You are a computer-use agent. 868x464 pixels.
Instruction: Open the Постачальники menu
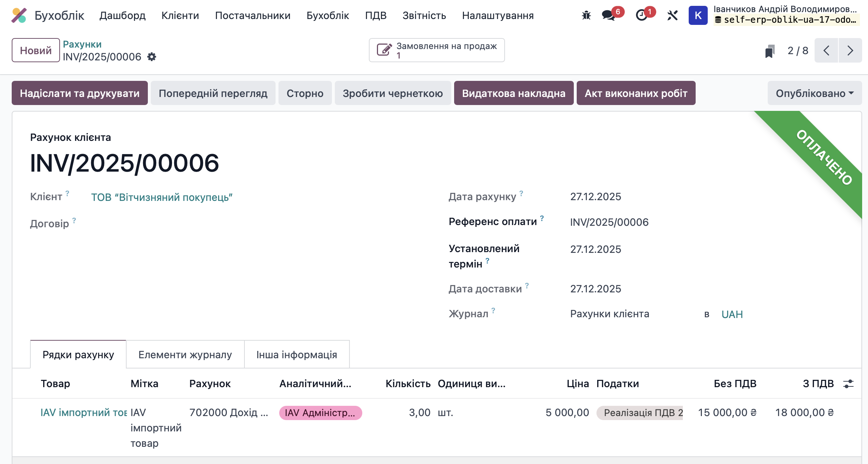(x=252, y=15)
